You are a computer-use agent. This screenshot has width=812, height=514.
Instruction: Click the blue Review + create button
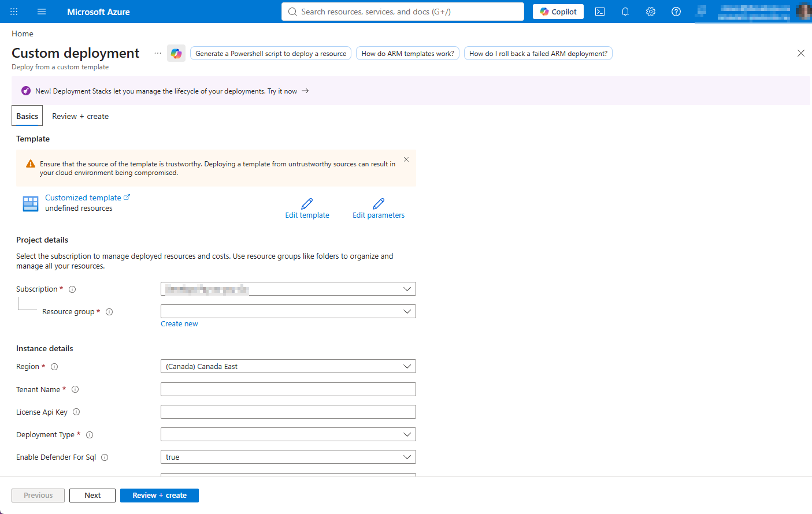click(x=160, y=496)
